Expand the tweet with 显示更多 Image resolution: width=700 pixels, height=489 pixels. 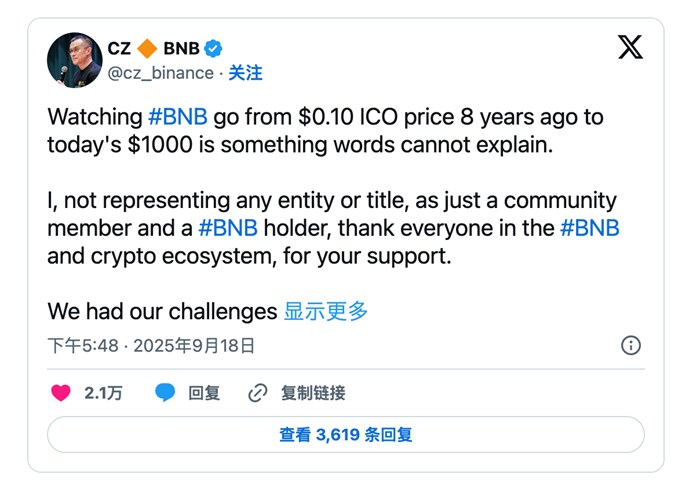coord(326,311)
